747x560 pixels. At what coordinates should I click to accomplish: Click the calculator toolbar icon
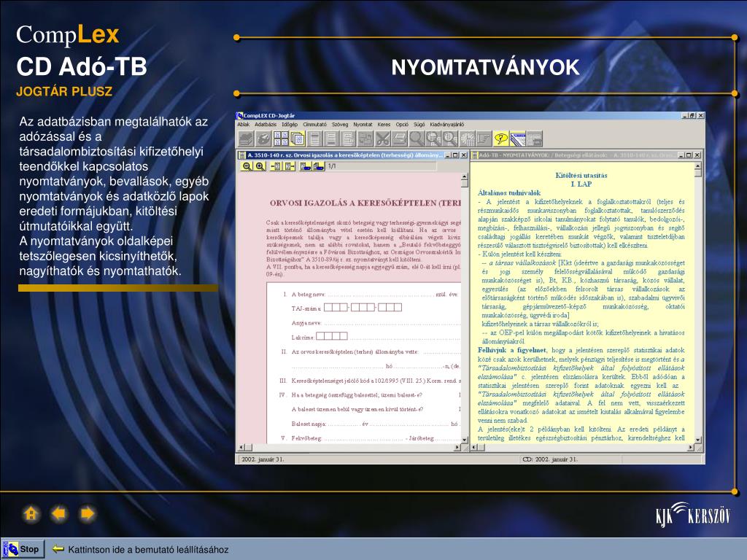coord(468,139)
